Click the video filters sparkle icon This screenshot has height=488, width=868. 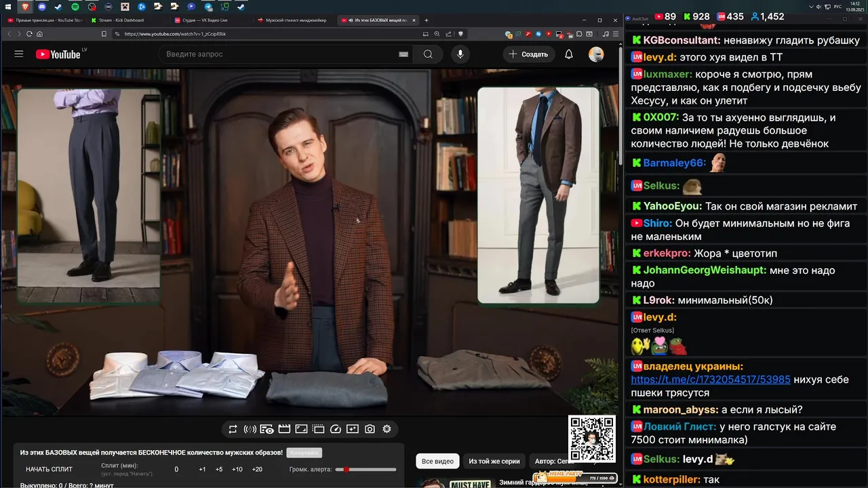353,429
